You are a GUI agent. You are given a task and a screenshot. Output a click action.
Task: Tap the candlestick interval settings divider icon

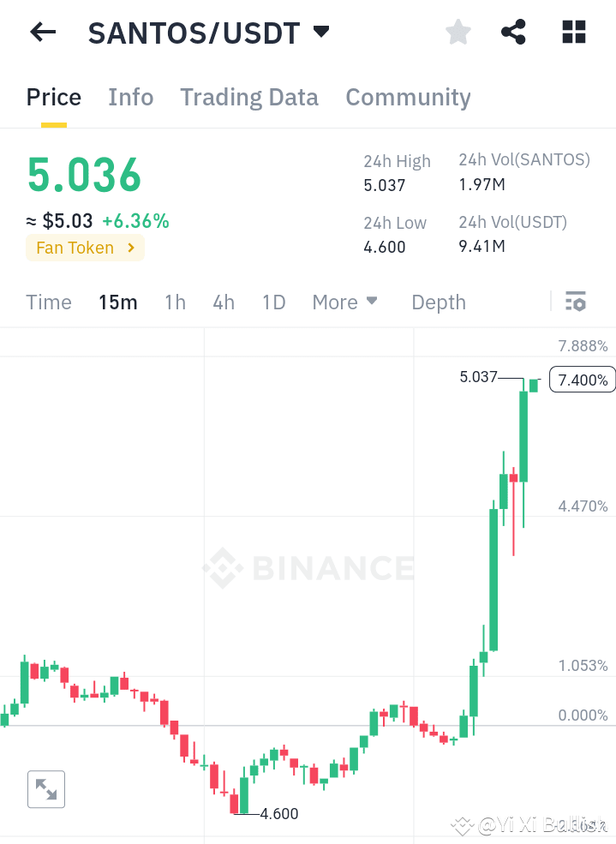tap(549, 302)
